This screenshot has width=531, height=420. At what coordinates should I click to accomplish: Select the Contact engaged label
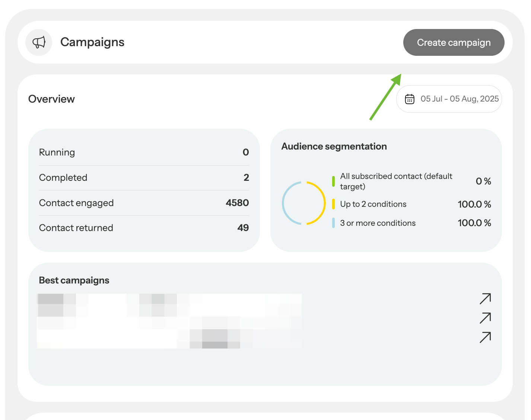pyautogui.click(x=76, y=203)
